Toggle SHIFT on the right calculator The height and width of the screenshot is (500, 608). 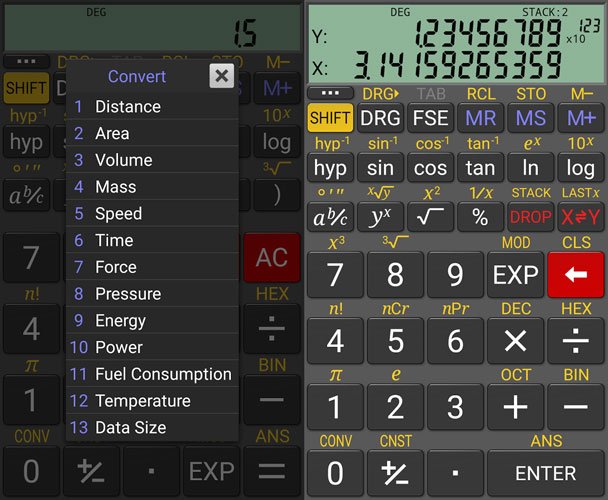point(330,118)
